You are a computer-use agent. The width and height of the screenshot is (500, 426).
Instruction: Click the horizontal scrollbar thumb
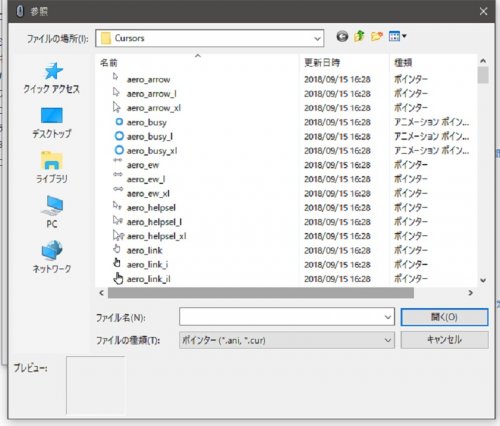261,293
